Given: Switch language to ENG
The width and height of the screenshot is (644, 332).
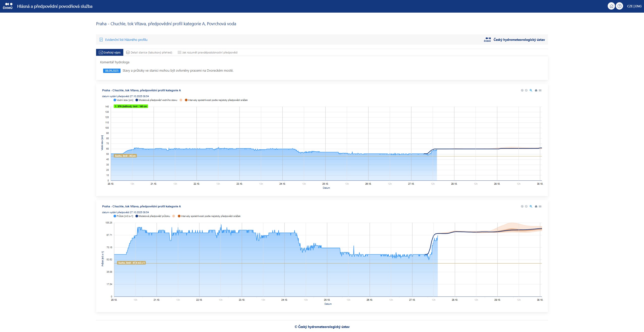Looking at the screenshot, I should [638, 6].
